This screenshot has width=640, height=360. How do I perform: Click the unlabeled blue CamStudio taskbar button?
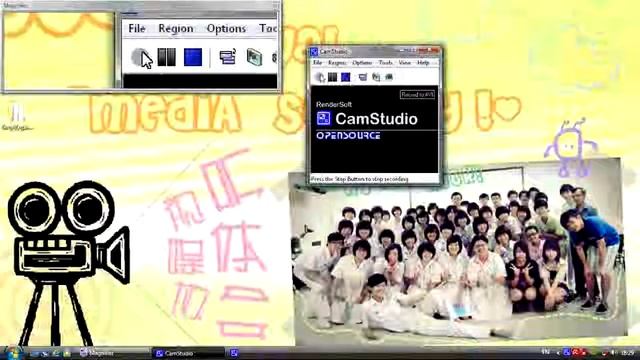(234, 353)
